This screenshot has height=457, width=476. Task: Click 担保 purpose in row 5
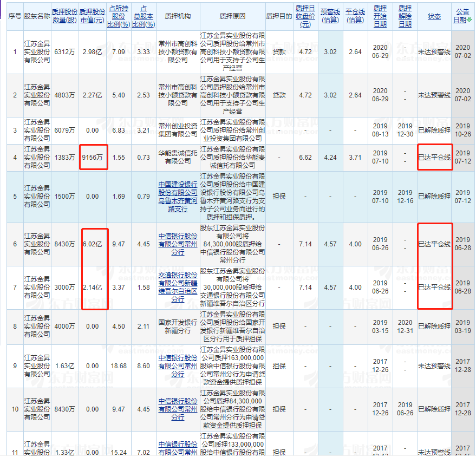(279, 197)
